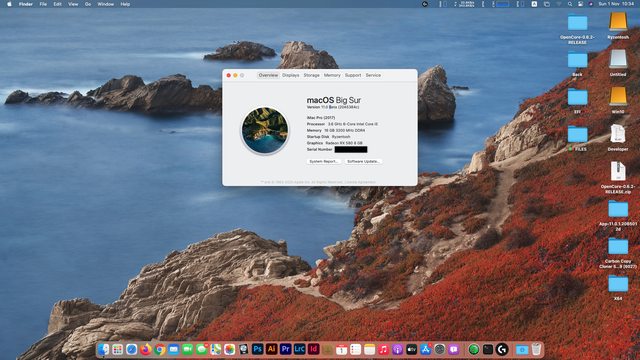Open the Storage tab

[x=311, y=75]
